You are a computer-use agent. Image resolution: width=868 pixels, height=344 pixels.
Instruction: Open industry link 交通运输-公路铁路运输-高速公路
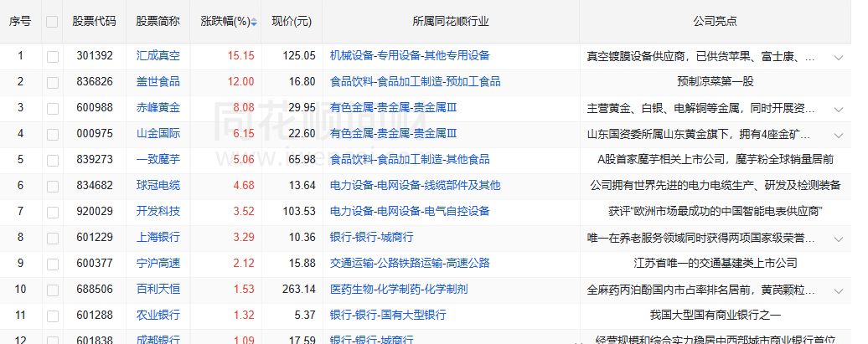pos(410,264)
